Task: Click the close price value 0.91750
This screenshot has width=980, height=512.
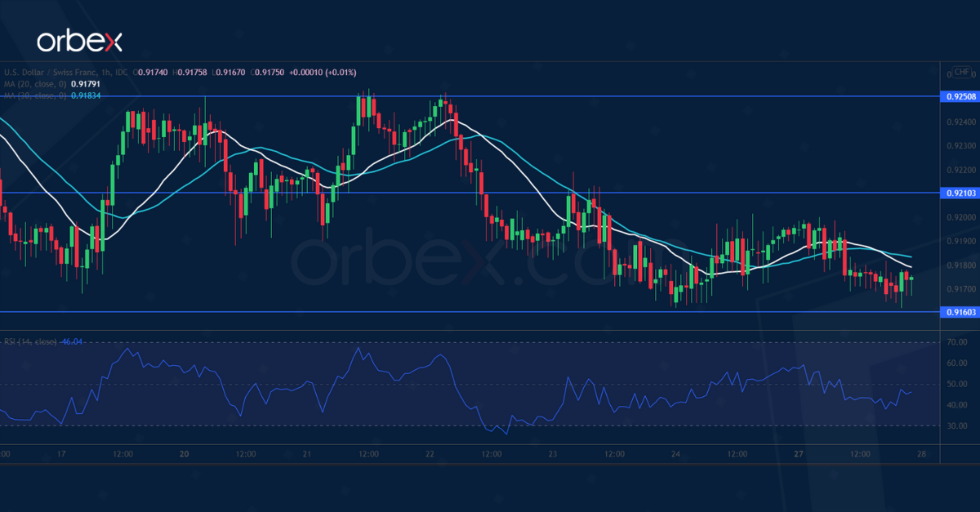Action: pyautogui.click(x=269, y=72)
